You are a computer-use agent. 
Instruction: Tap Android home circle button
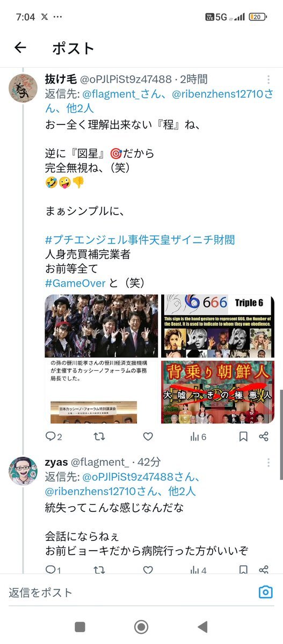[x=141, y=627]
